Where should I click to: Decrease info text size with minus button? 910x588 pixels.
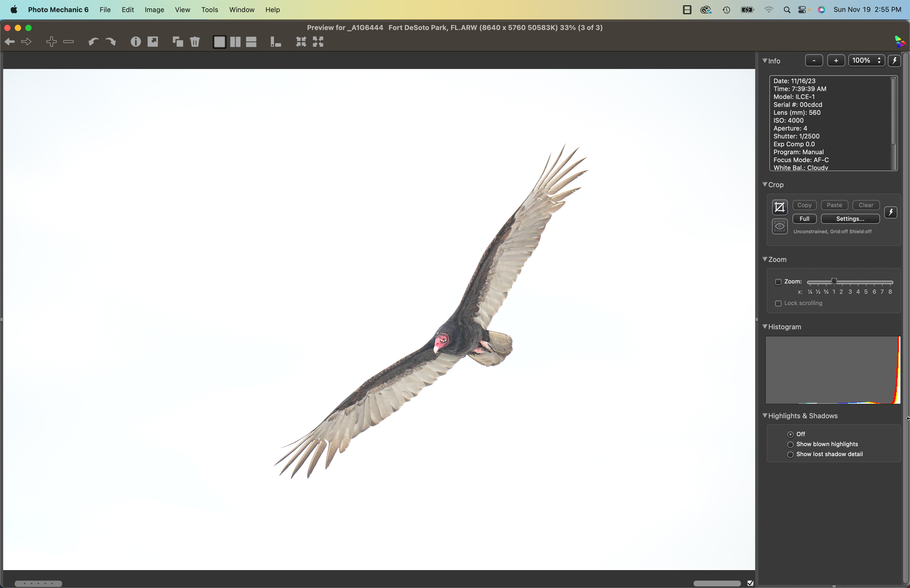point(814,61)
